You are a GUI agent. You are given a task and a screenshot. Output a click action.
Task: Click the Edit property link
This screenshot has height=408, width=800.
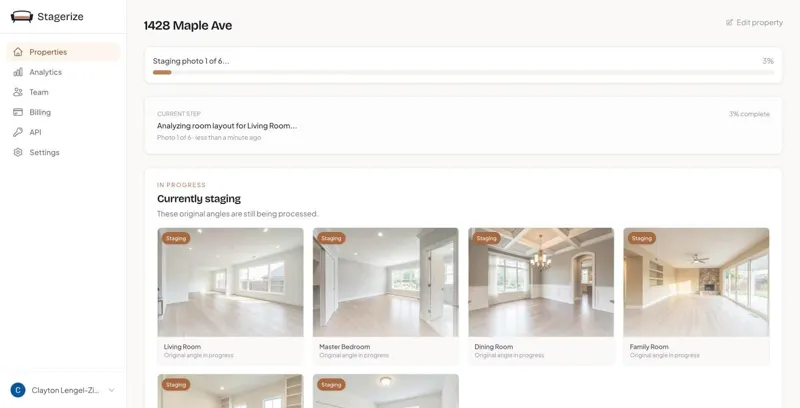[755, 22]
